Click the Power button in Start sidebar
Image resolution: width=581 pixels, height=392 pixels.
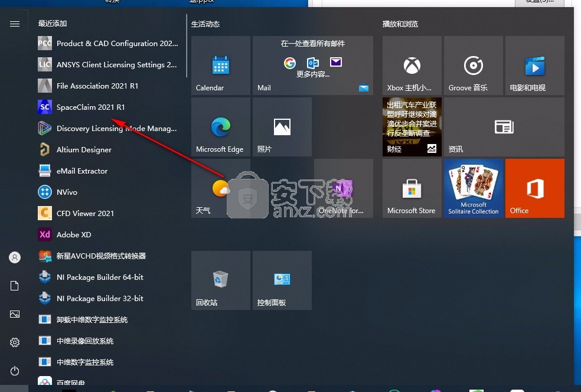(14, 371)
